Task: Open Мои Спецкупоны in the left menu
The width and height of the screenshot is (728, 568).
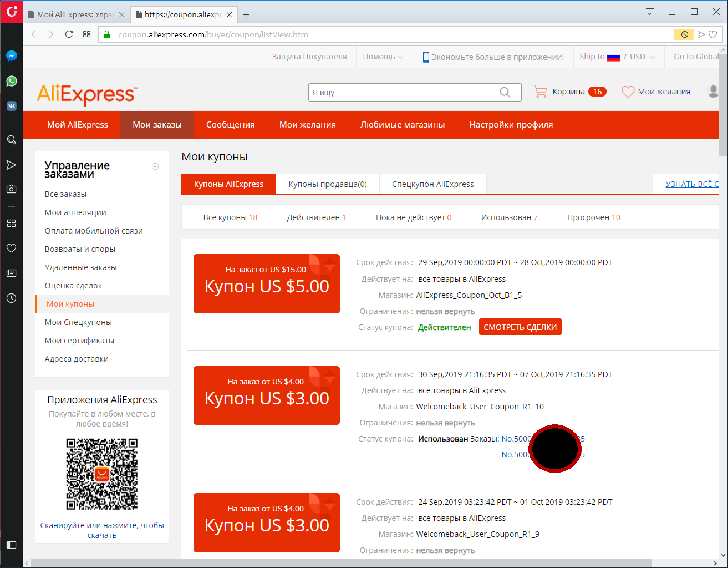Action: 78,322
